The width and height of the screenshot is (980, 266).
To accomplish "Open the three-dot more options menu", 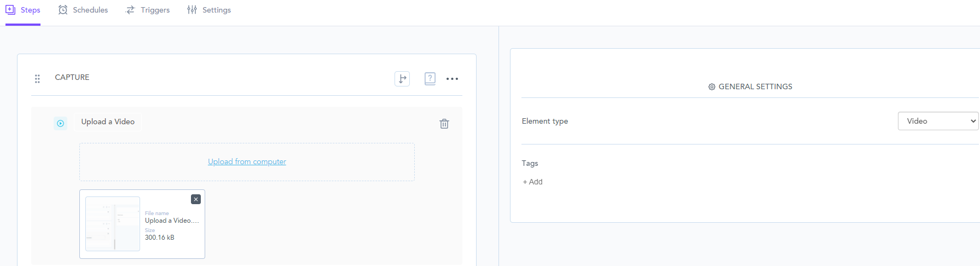I will 452,79.
